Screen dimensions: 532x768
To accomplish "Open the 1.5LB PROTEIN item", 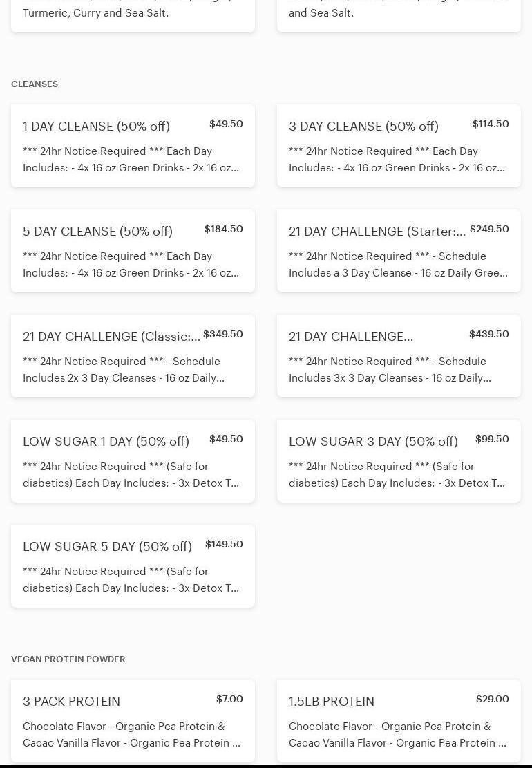I will click(x=399, y=721).
